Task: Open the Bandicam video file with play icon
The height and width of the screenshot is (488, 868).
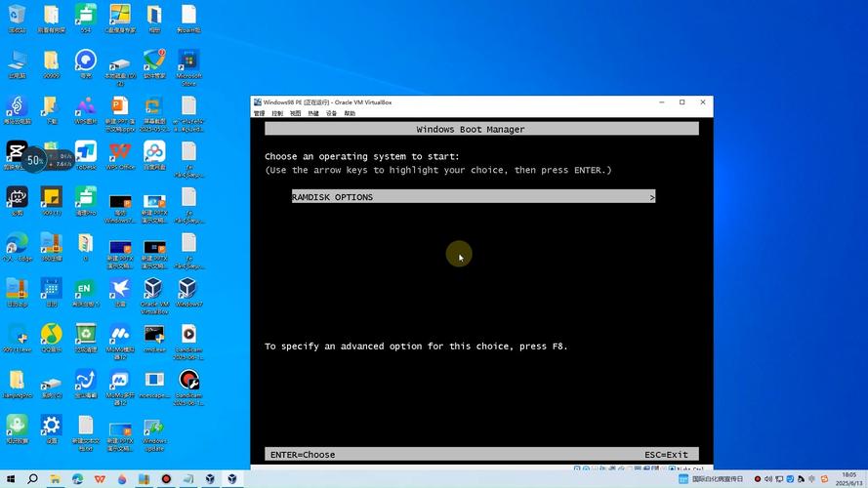Action: tap(188, 342)
